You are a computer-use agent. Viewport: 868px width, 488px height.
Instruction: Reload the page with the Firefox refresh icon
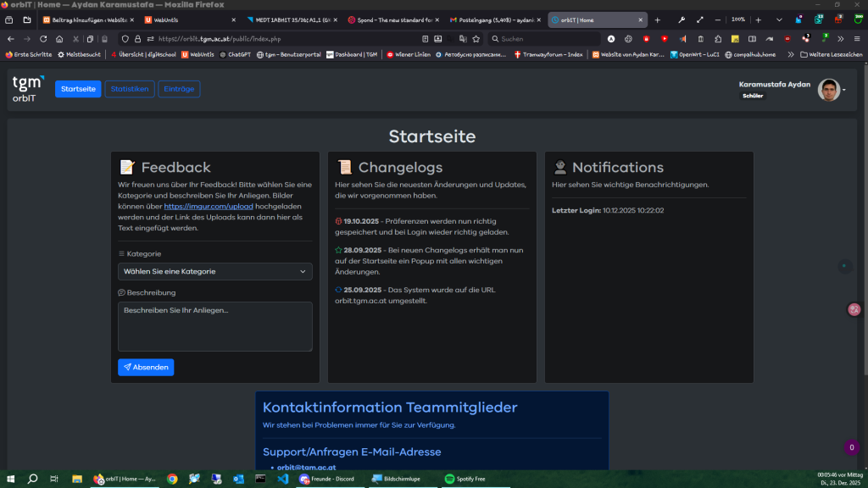pyautogui.click(x=43, y=39)
